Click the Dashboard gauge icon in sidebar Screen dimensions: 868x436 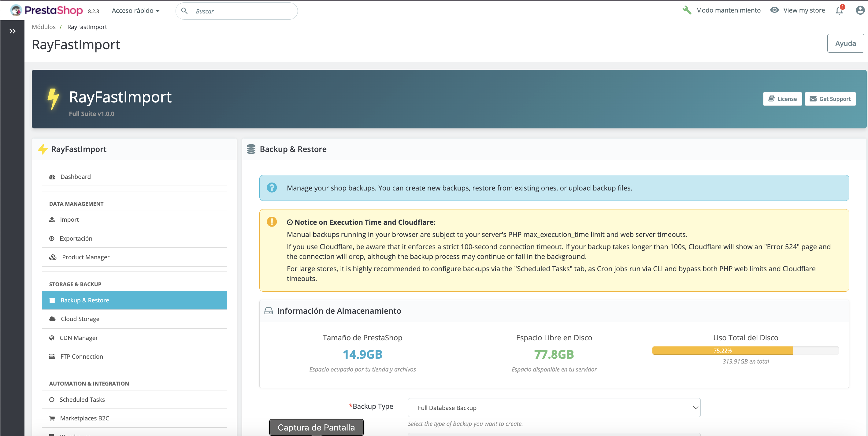pos(52,177)
